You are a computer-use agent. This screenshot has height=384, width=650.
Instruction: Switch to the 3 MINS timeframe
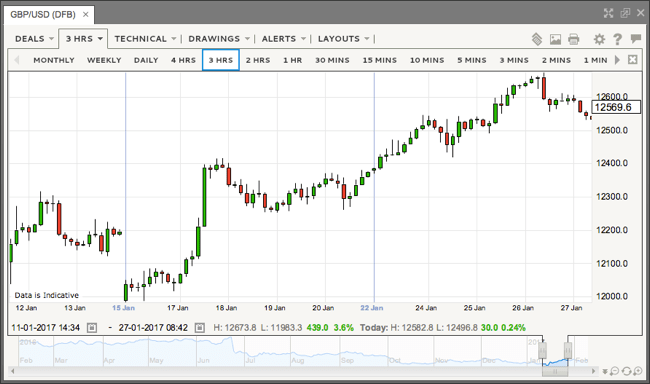click(514, 60)
